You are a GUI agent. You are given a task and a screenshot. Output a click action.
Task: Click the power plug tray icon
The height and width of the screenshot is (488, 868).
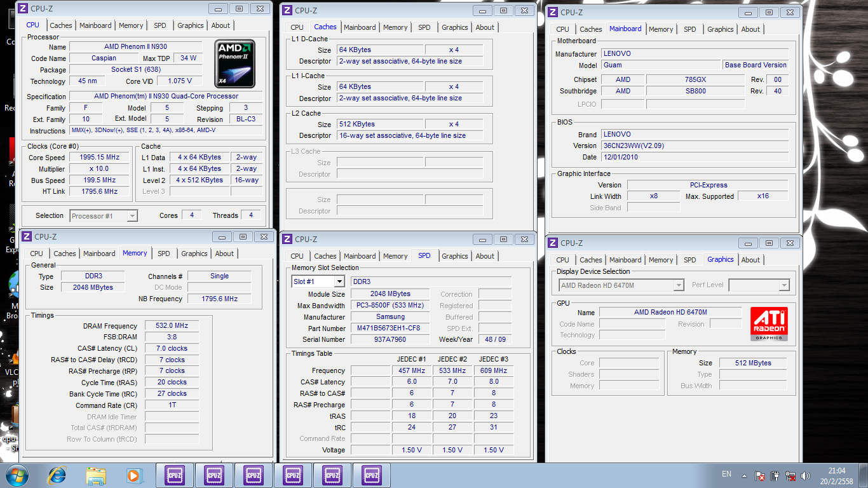pos(775,475)
